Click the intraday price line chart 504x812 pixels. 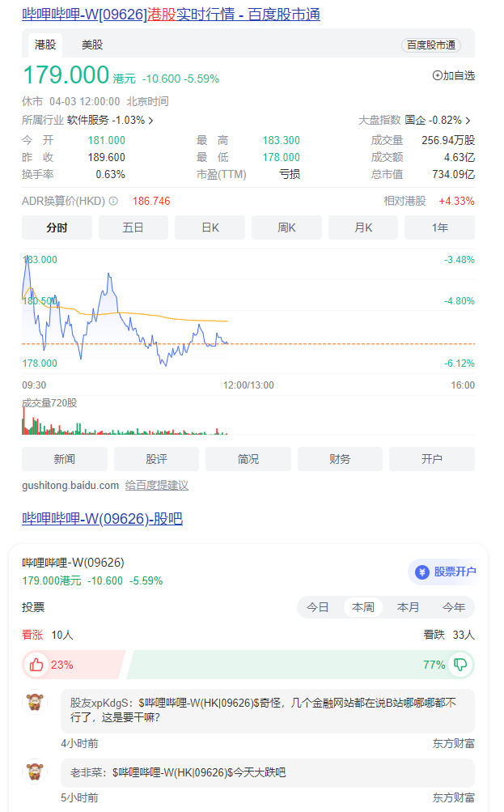point(248,312)
